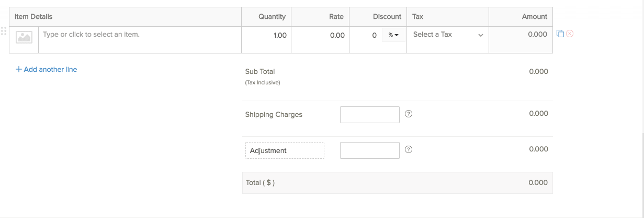The height and width of the screenshot is (218, 644).
Task: Click the Discount value field
Action: click(367, 36)
